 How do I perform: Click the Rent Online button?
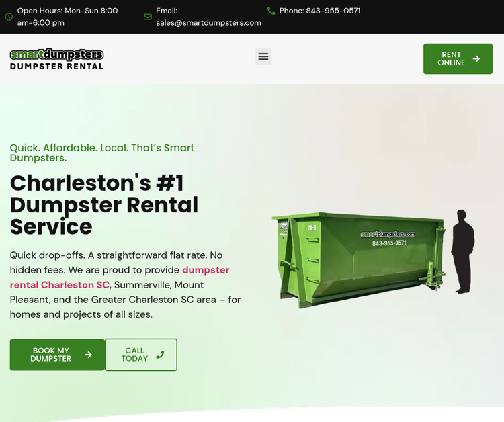(458, 59)
